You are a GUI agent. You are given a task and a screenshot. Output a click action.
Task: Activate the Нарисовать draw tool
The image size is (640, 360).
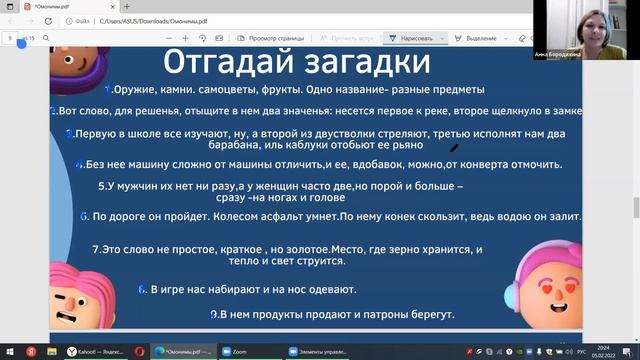(x=411, y=38)
